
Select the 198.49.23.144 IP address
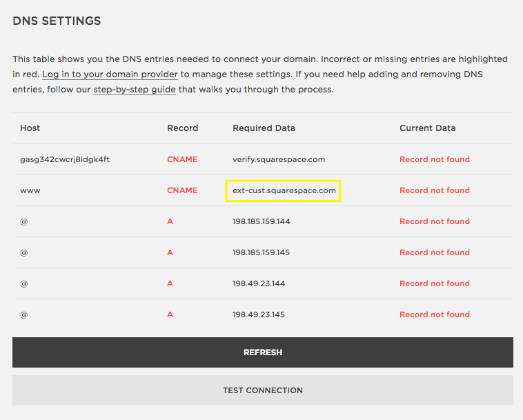pyautogui.click(x=259, y=283)
